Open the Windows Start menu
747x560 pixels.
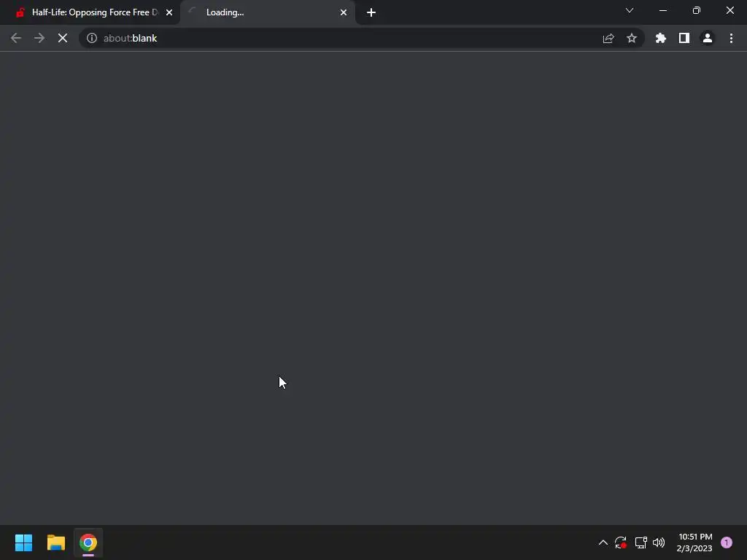[23, 542]
